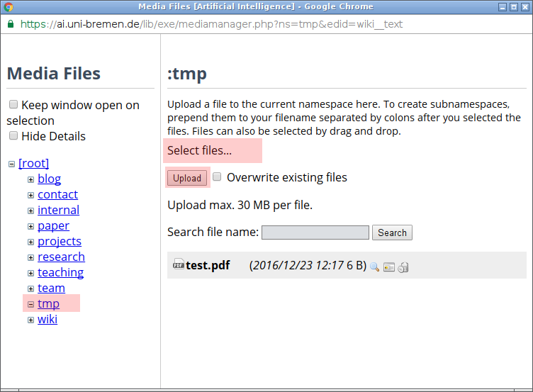The height and width of the screenshot is (392, 533).
Task: Click the delete file trash icon
Action: click(403, 267)
